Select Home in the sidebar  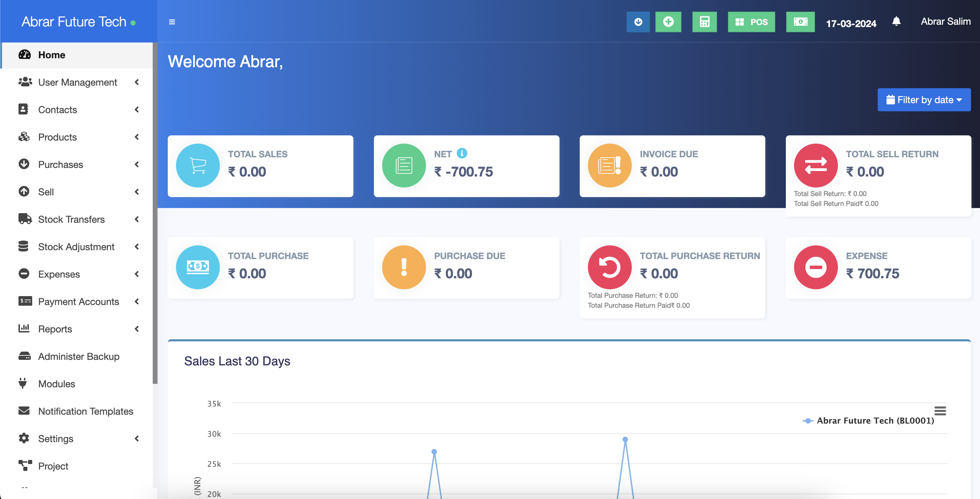point(52,55)
